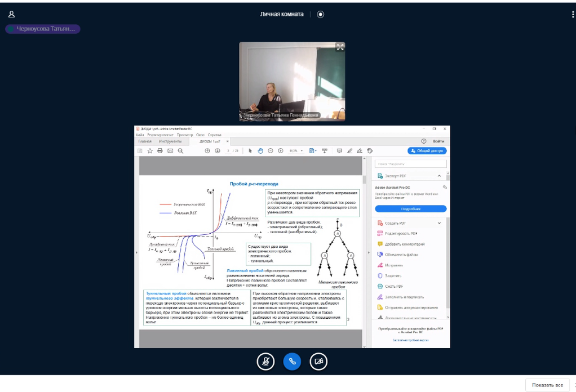Open Заполнить и подписать tool

pos(400,297)
